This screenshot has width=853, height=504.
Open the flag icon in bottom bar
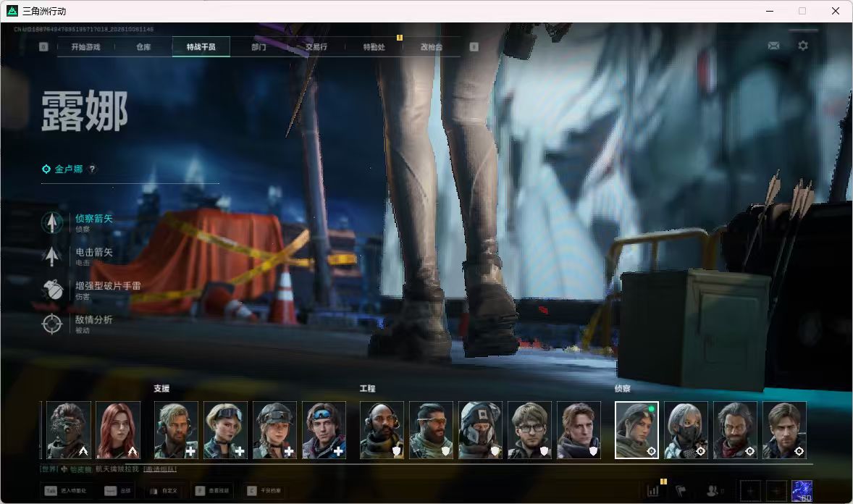click(681, 491)
